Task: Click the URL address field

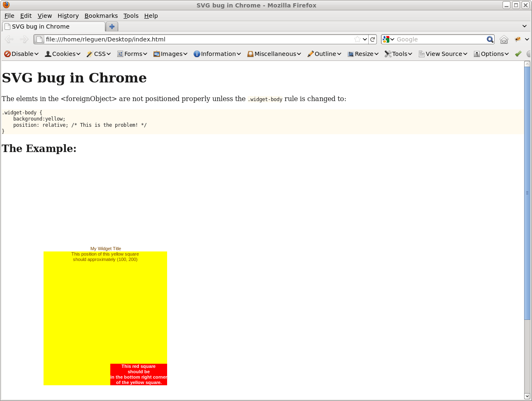Action: 199,39
